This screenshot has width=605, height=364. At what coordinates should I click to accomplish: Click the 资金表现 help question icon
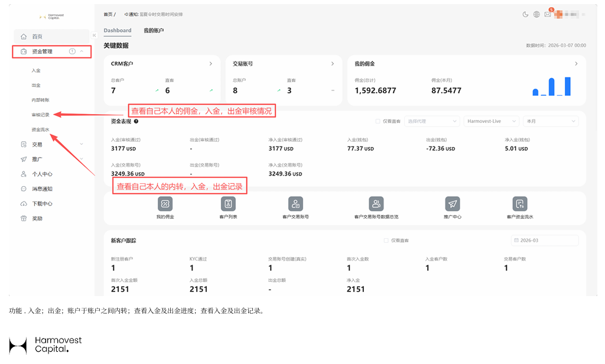[136, 121]
